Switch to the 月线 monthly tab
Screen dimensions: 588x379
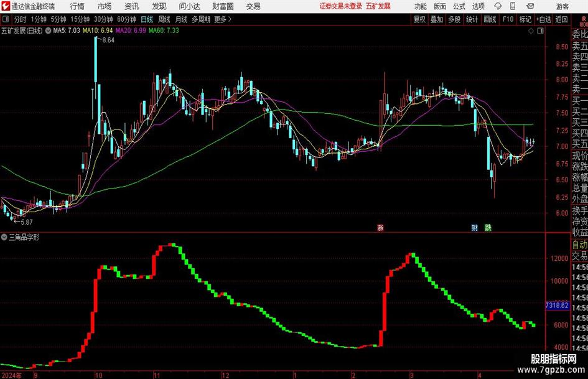click(182, 19)
